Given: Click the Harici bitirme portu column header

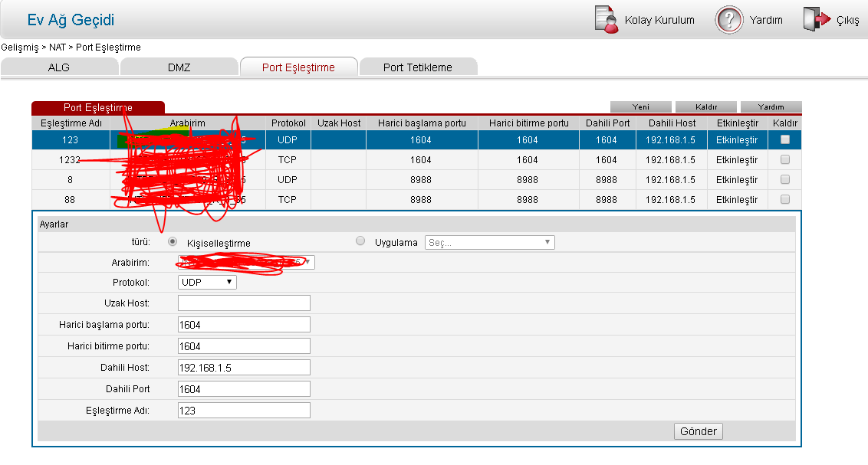Looking at the screenshot, I should (x=528, y=123).
